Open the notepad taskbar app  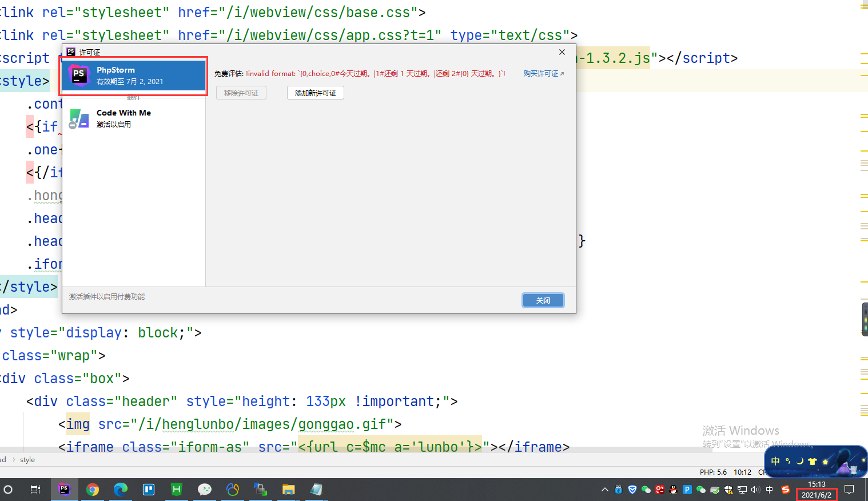317,490
